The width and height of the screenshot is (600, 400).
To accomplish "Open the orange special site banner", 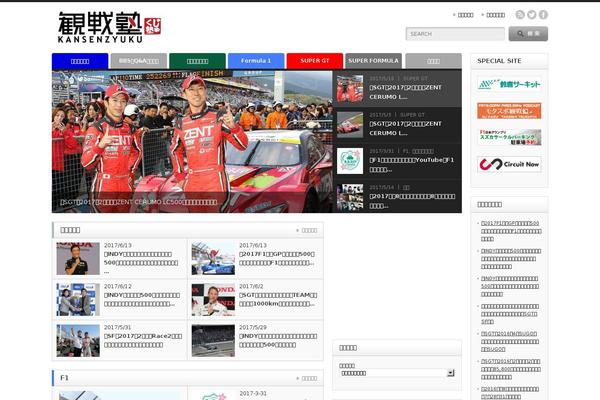I will tap(509, 111).
